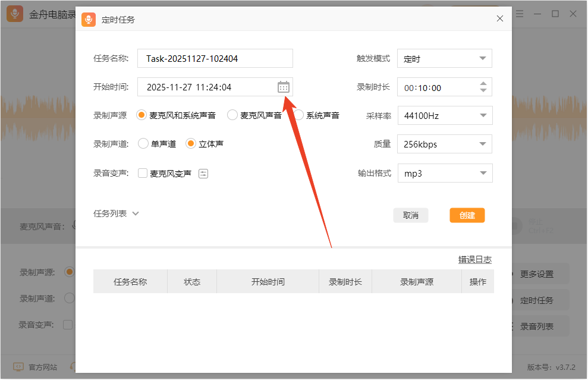The width and height of the screenshot is (588, 380).
Task: Click the dialog's orange microphone logo
Action: pos(89,20)
